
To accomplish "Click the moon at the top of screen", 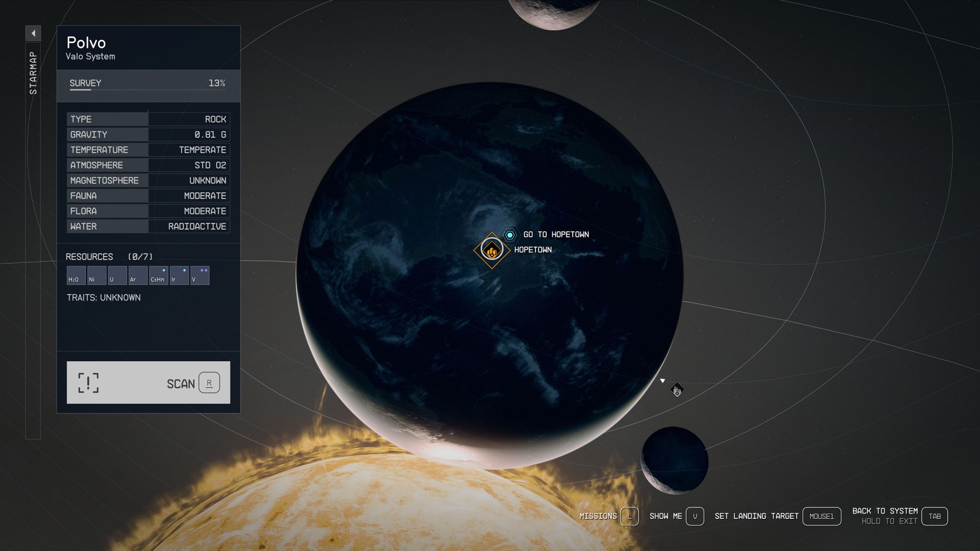I will [555, 14].
